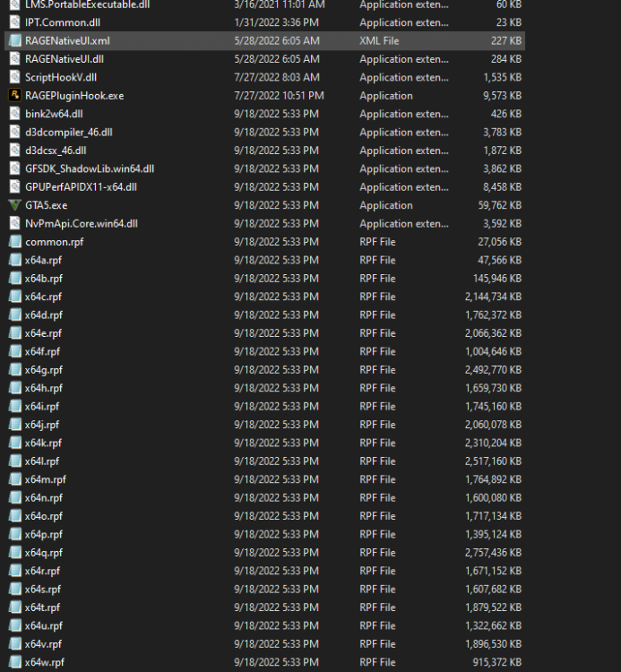Select the file name x64m.rpf

[x=46, y=479]
